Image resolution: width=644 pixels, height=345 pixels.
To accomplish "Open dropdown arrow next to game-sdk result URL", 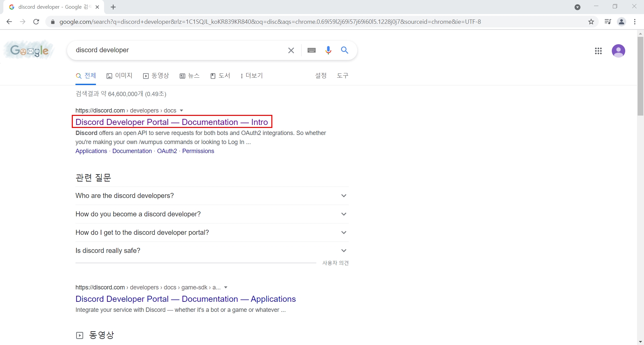I will [x=226, y=287].
